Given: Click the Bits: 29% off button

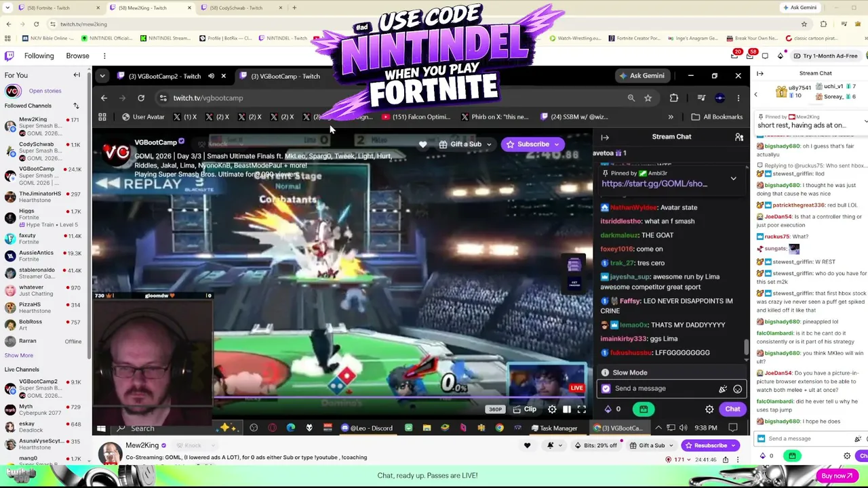Looking at the screenshot, I should coord(596,445).
